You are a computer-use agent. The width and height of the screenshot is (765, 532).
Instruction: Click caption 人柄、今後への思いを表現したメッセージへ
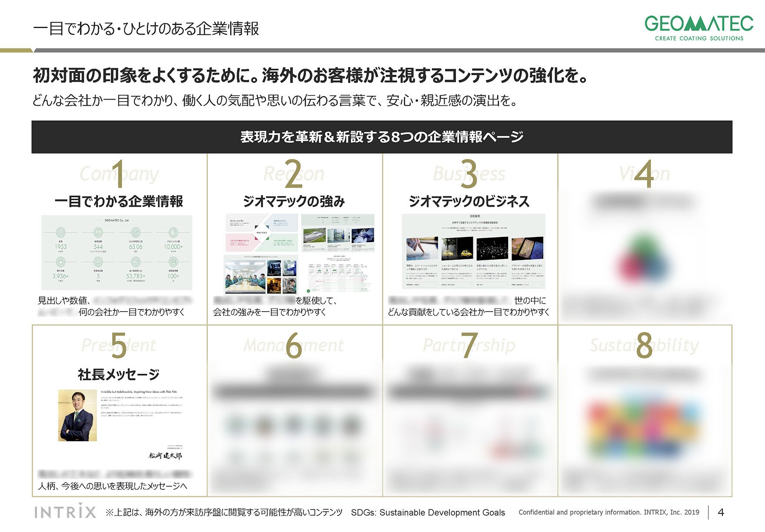(x=112, y=486)
